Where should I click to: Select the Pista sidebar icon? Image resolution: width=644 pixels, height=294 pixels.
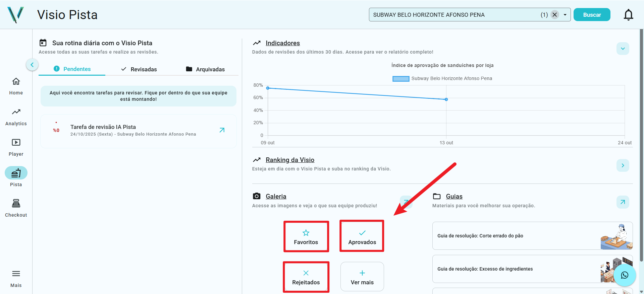(x=16, y=173)
